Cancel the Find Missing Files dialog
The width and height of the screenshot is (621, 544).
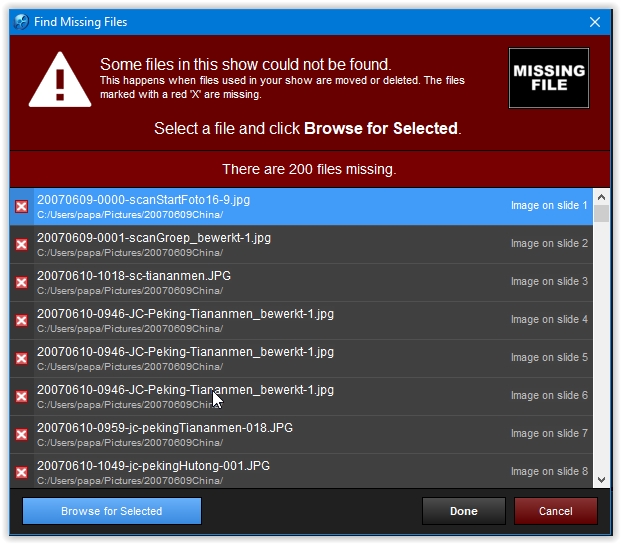[555, 511]
